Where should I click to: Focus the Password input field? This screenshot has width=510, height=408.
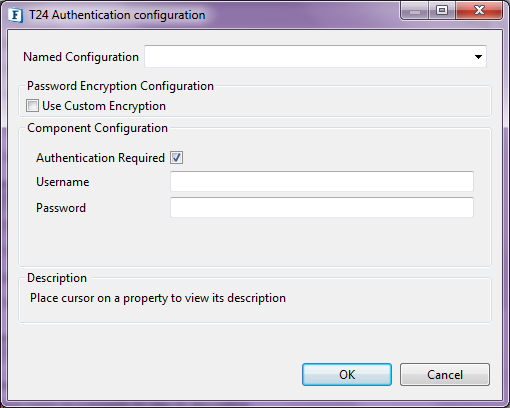pos(322,207)
